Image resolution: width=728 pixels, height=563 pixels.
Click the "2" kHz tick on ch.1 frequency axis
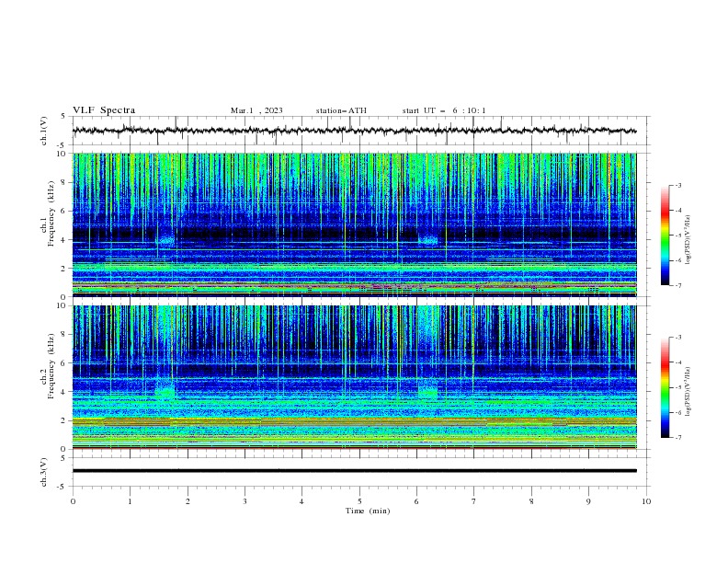tap(64, 268)
